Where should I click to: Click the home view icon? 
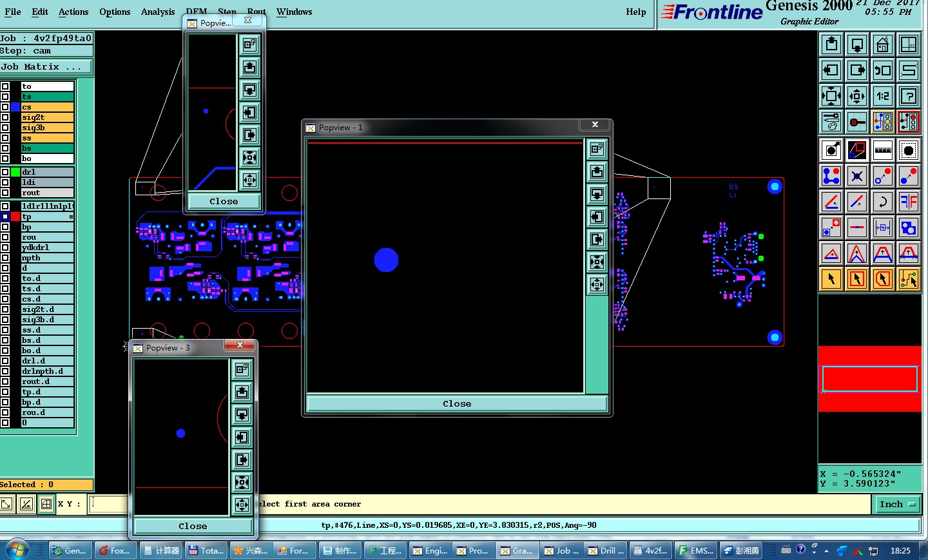coord(883,44)
